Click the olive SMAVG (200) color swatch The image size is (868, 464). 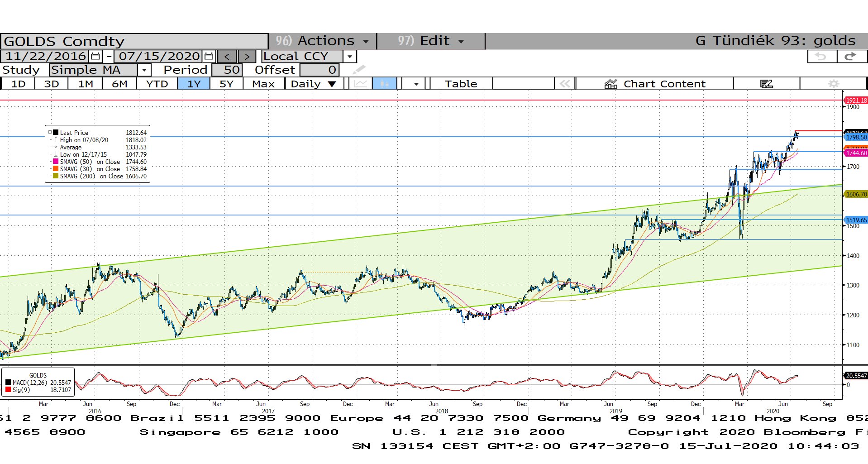point(56,176)
